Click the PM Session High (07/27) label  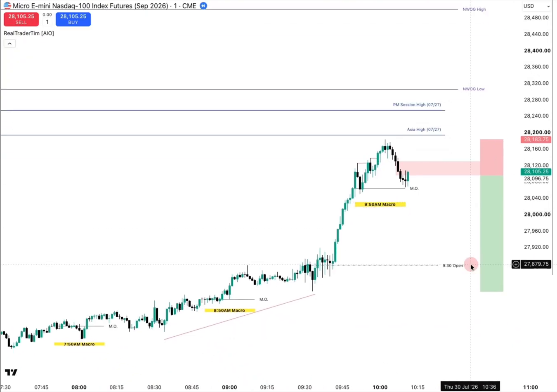pos(417,105)
